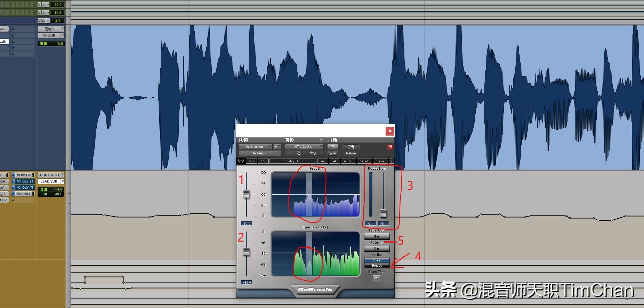
Task: Open the 厂家默认 preset dropdown
Action: coord(304,147)
